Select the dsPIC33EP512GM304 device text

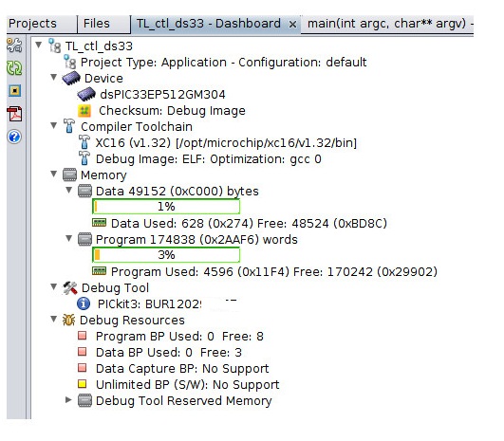tap(162, 95)
